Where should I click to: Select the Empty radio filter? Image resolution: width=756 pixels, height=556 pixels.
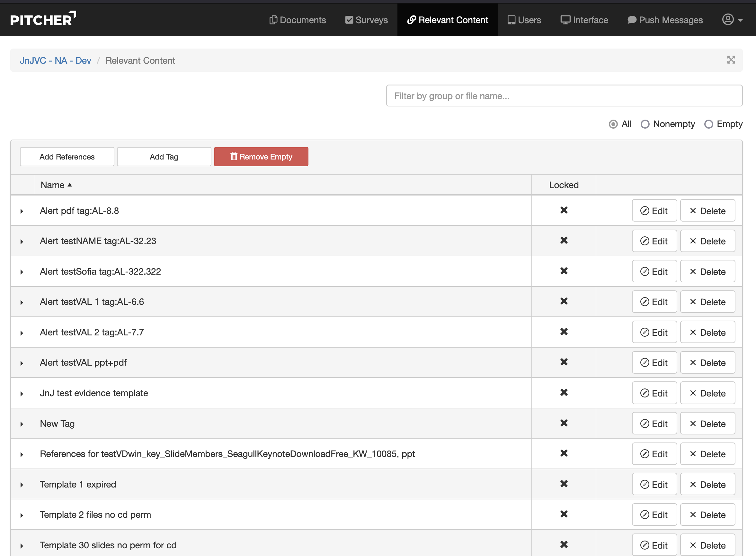708,124
